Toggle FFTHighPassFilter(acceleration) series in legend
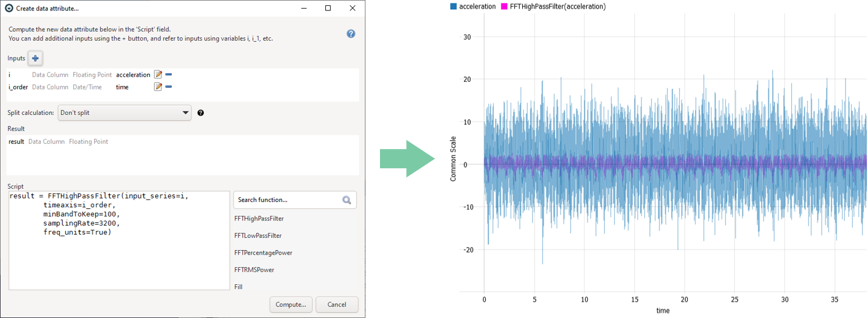Screen dimensions: 868x318 [x=552, y=6]
